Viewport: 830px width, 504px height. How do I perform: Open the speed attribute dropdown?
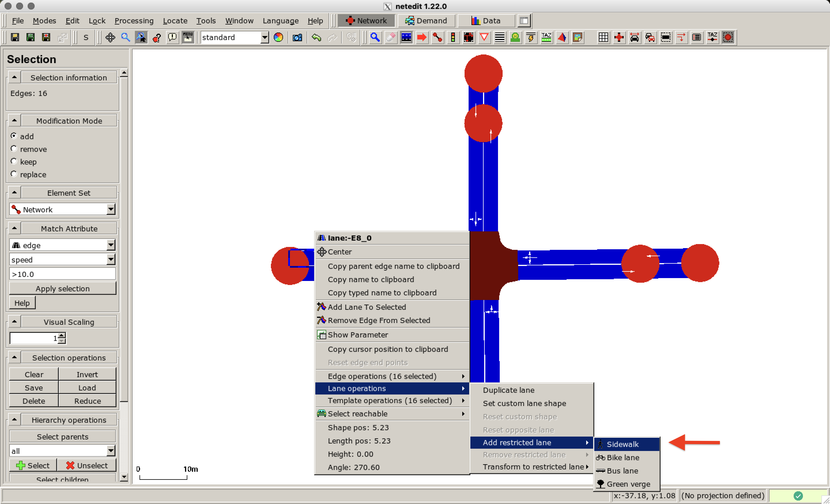pyautogui.click(x=111, y=260)
